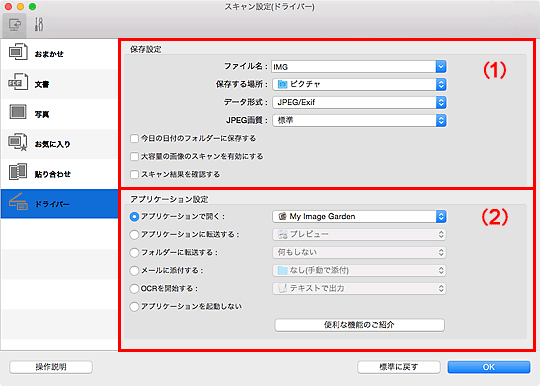The image size is (540, 386).
Task: Switch to the general settings tools tab icon
Action: click(39, 25)
